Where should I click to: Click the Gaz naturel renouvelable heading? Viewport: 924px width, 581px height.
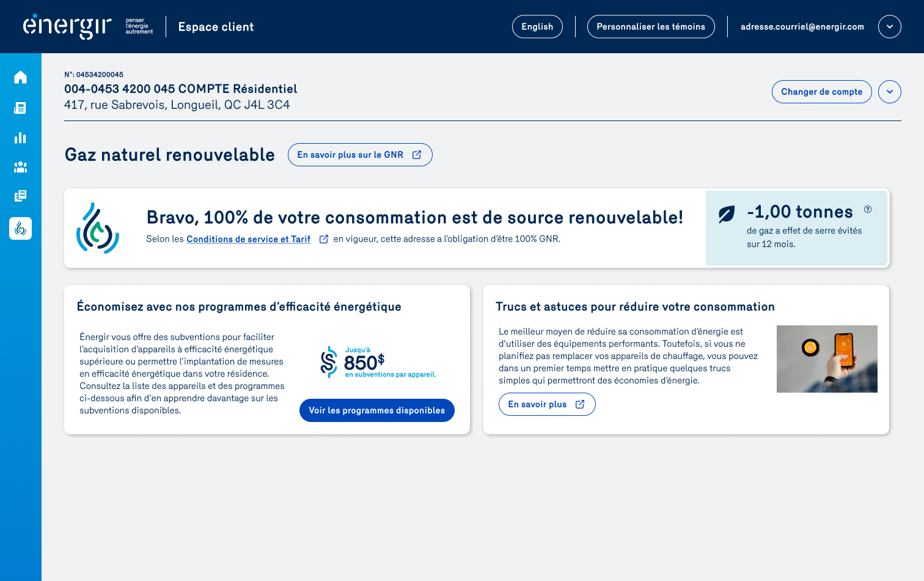tap(170, 155)
